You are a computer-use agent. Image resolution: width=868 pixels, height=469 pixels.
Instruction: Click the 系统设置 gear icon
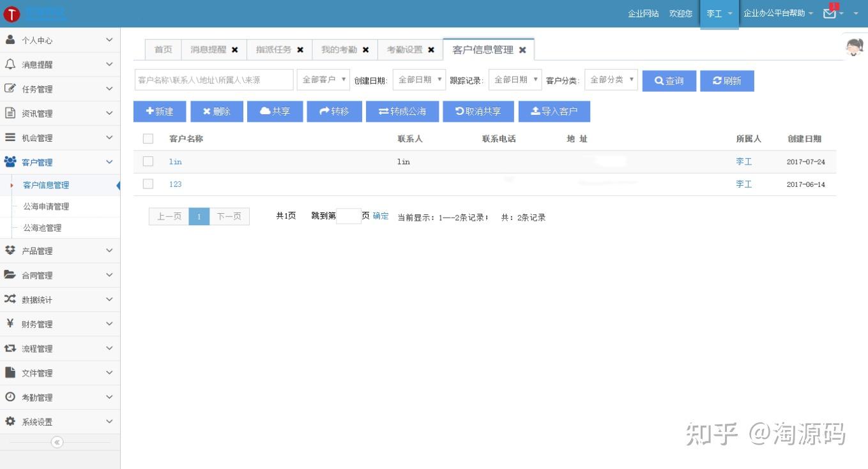[10, 421]
